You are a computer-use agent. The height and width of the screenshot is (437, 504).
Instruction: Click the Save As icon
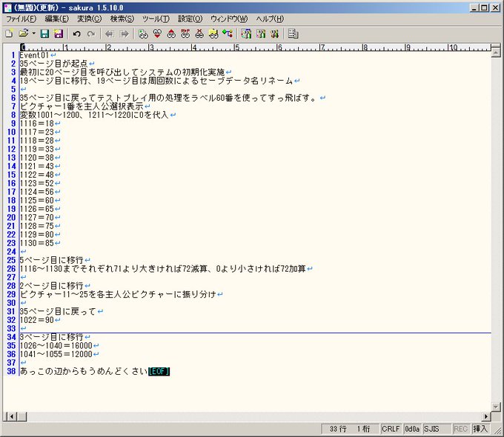pos(58,33)
